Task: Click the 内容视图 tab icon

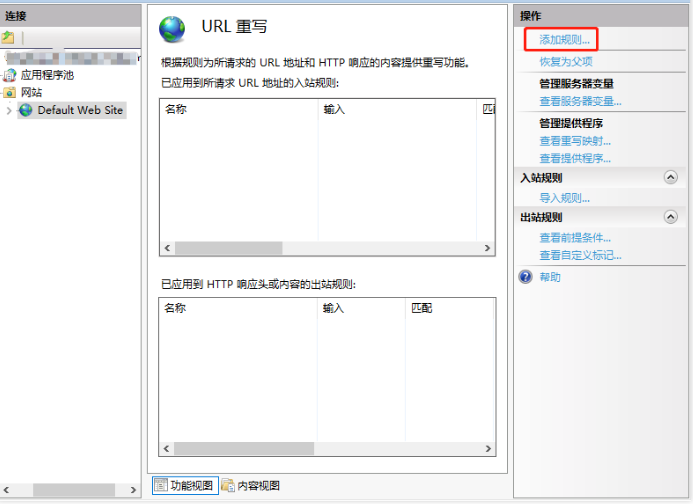Action: [x=228, y=486]
